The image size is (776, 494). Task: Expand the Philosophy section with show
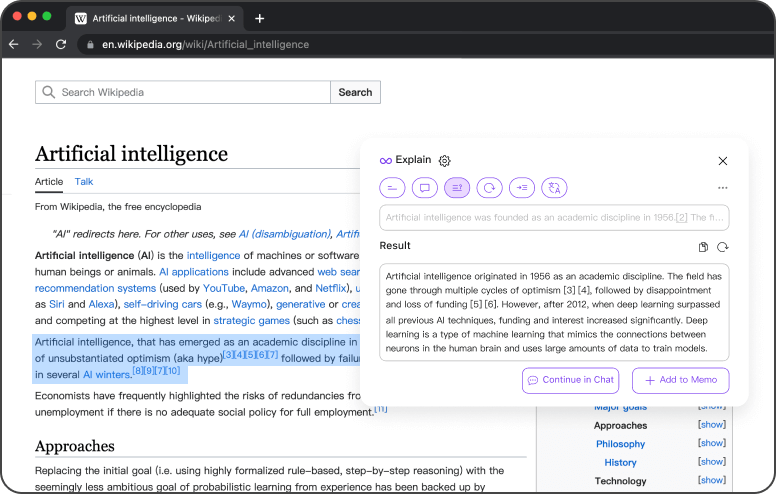click(x=712, y=443)
